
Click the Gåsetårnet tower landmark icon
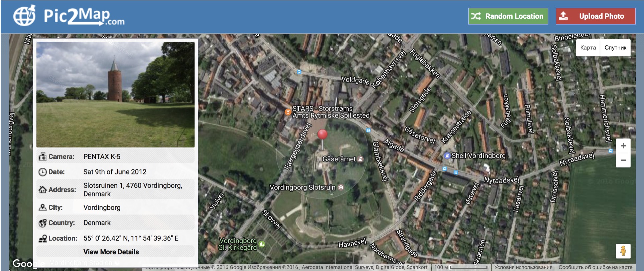360,159
